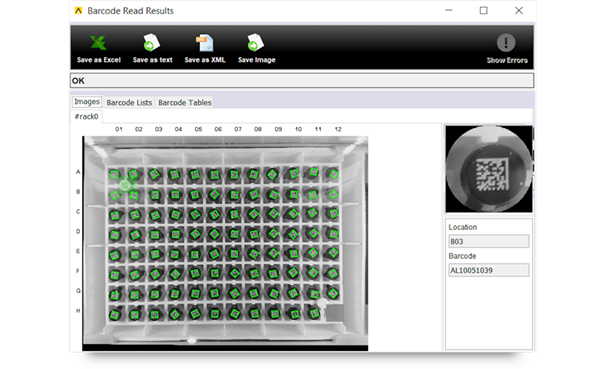Viewport: 605px width, 369px height.
Task: Click the Show Errors exclamation icon
Action: point(506,42)
